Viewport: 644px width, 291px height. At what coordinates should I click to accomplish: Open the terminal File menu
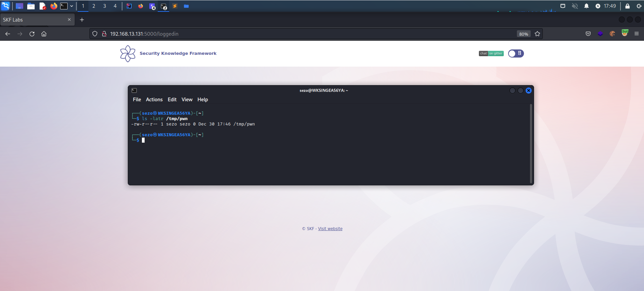coord(137,100)
